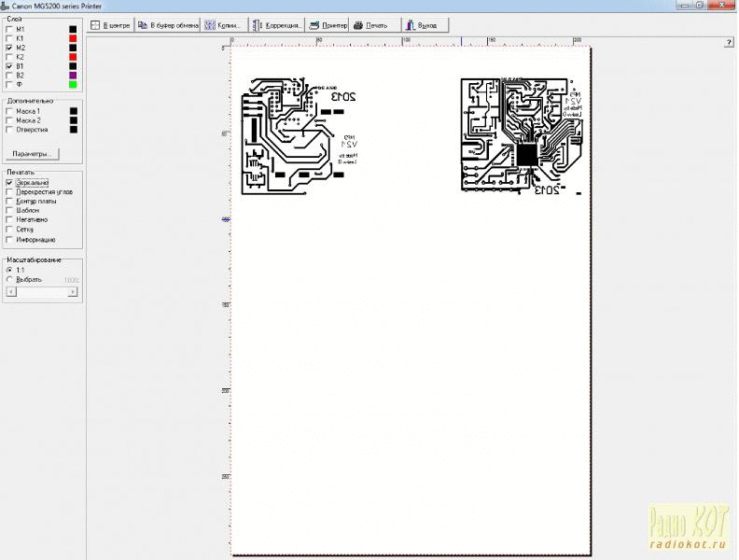Uncheck the В1 layer checkbox

coord(9,66)
